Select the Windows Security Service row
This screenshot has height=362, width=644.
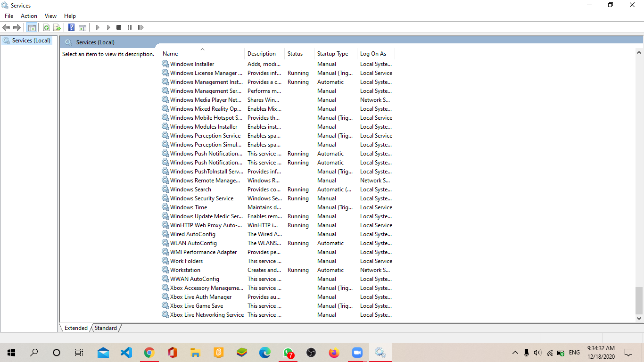click(278, 198)
